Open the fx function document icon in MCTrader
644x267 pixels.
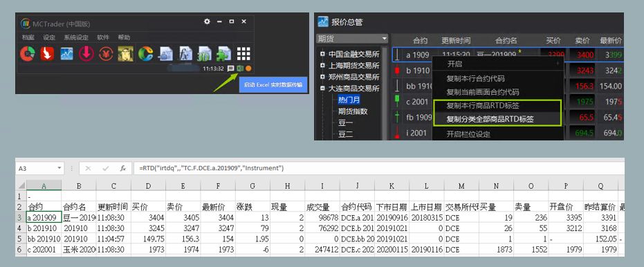click(x=185, y=54)
